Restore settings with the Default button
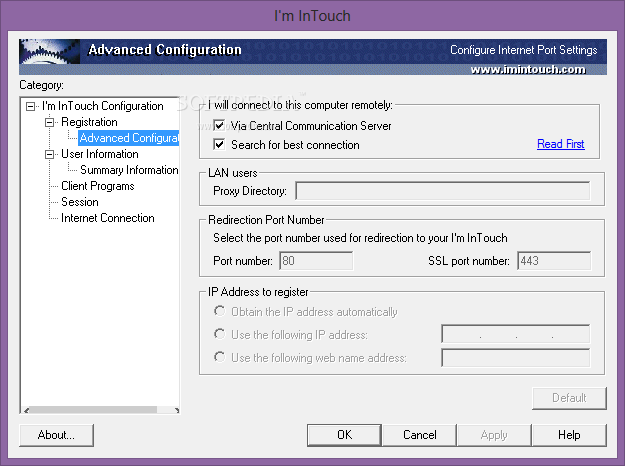The width and height of the screenshot is (625, 466). click(x=569, y=398)
